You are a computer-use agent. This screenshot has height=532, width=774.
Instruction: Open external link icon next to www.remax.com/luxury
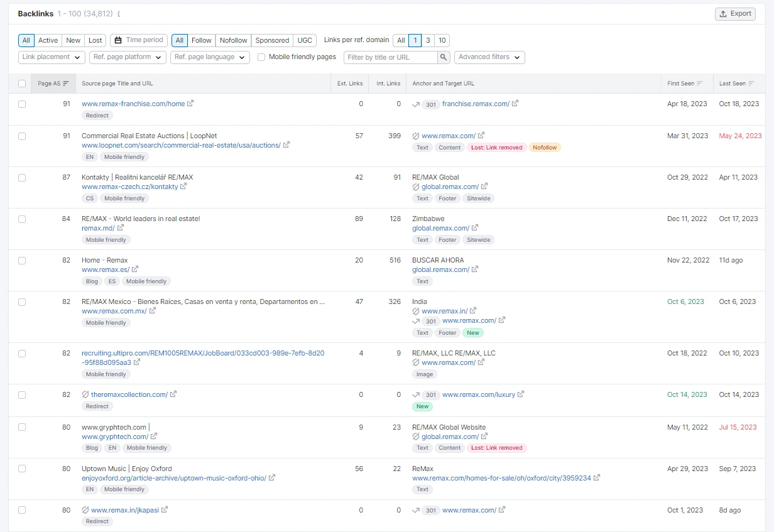[521, 394]
